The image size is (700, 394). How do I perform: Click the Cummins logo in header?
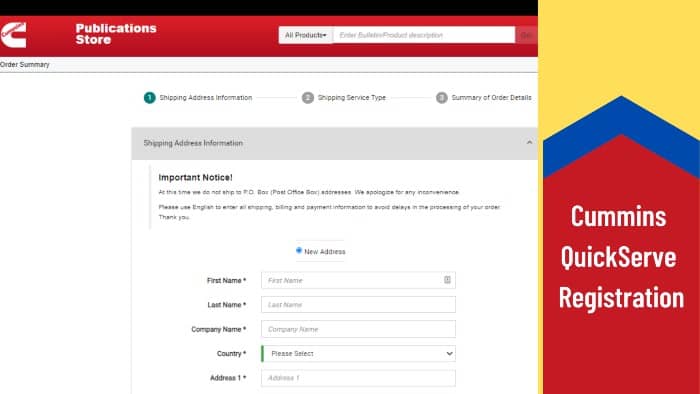13,35
